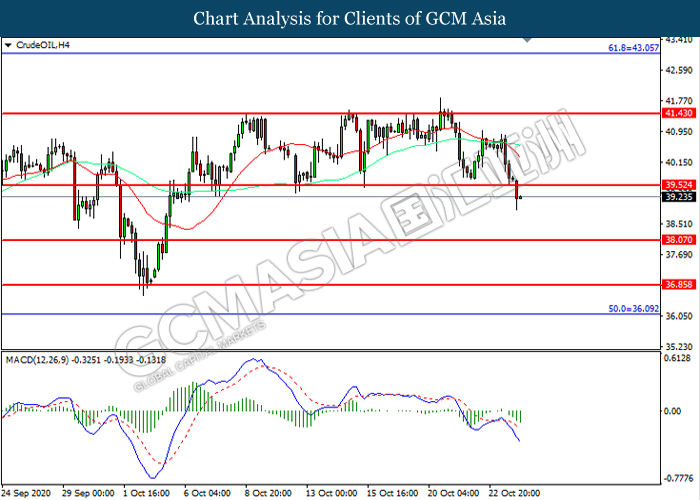Select the 50.0=36.092 Fibonacci label

[633, 308]
